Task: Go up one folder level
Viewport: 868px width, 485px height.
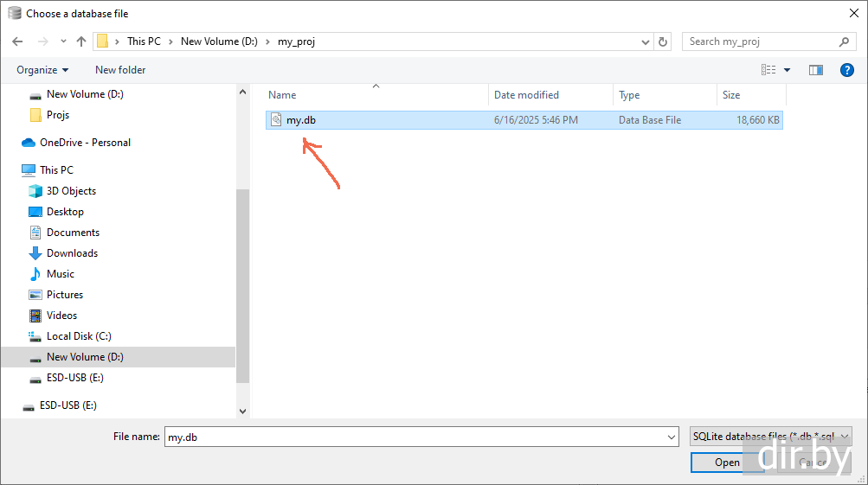Action: 81,41
